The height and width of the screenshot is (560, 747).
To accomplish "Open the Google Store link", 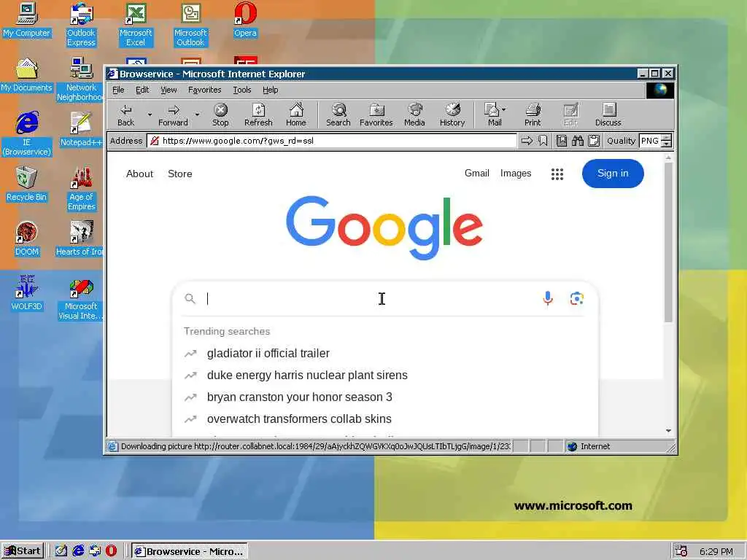I will click(x=180, y=174).
